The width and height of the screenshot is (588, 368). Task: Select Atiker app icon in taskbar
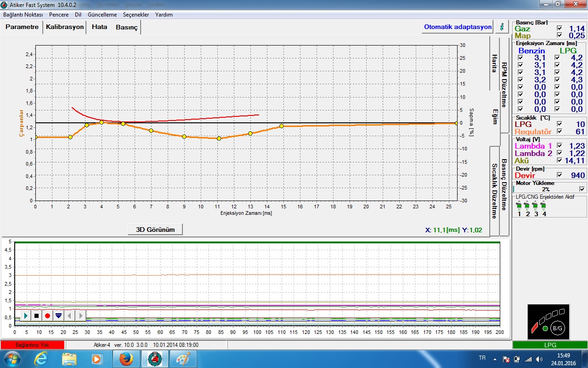pos(155,359)
